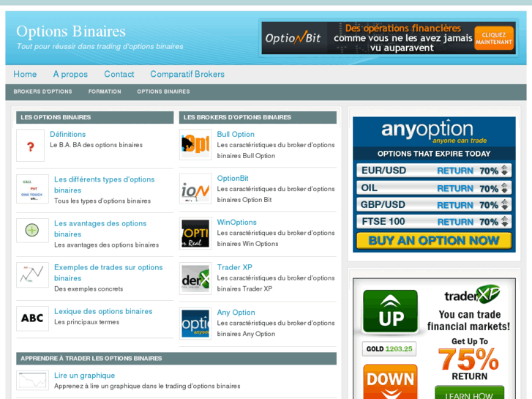Click the Trader XP broker logo thumbnail
Screen dimensions: 532x399
[x=195, y=278]
